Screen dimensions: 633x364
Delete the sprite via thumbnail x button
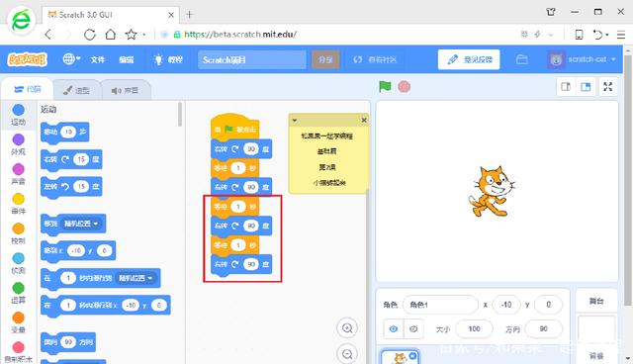click(412, 356)
